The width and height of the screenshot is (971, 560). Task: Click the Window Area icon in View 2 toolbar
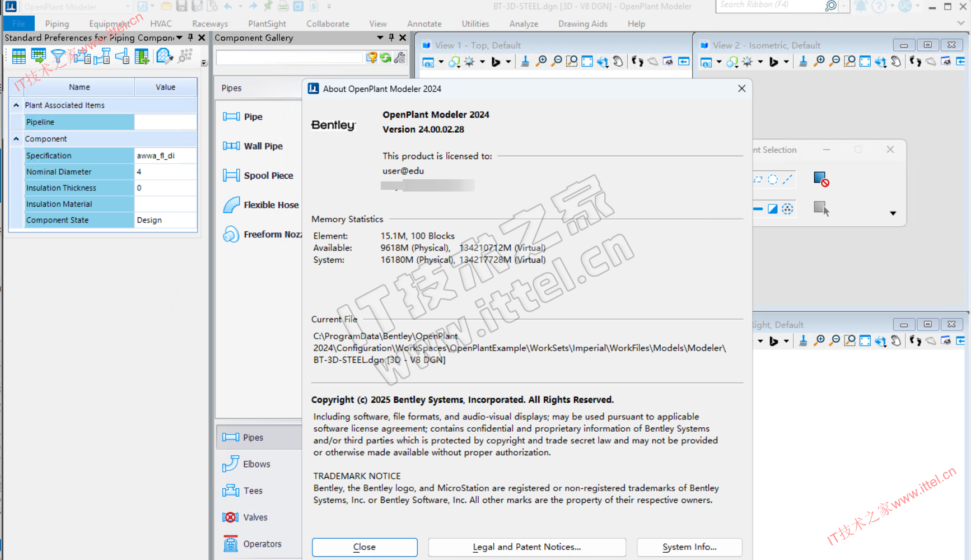(x=849, y=62)
